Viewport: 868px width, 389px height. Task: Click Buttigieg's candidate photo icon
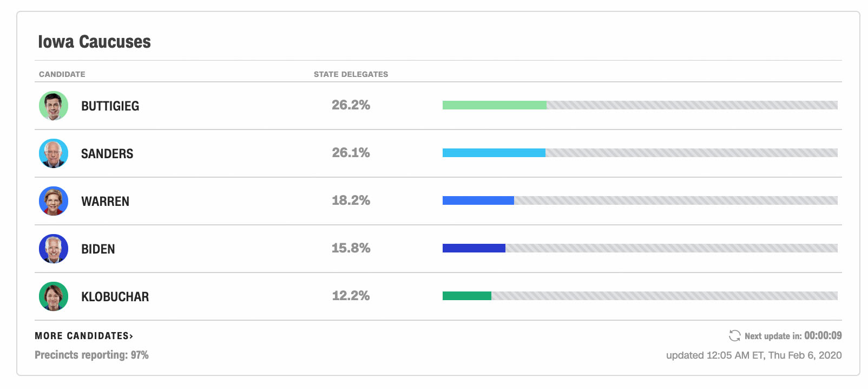[54, 106]
